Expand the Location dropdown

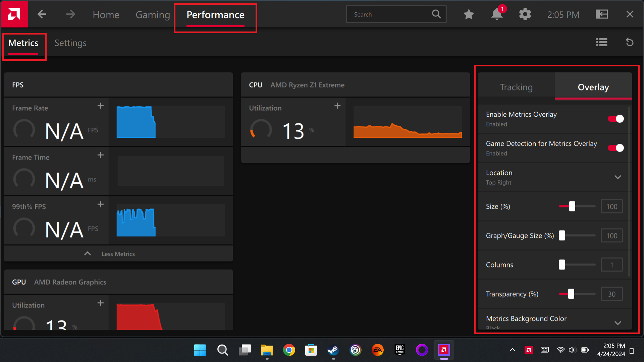click(x=618, y=177)
